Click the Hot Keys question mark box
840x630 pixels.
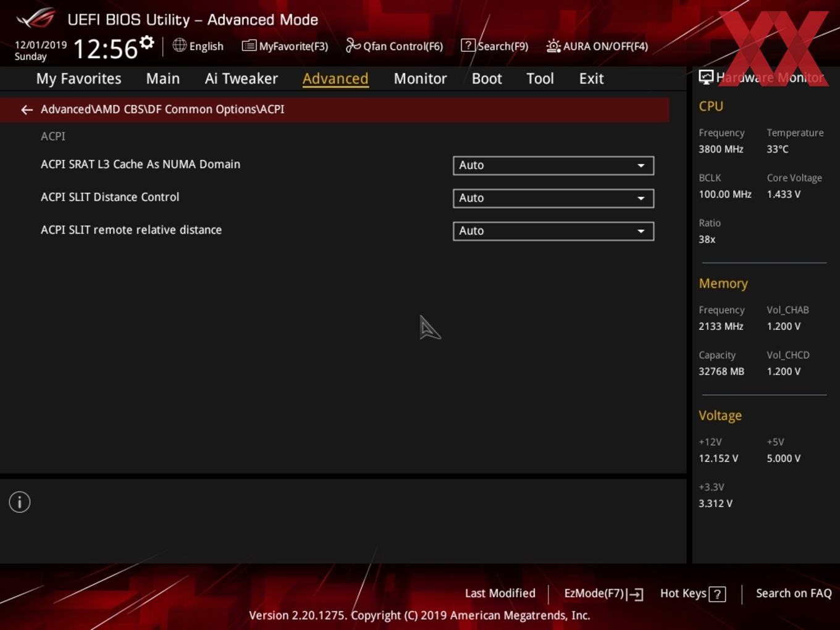pos(717,594)
